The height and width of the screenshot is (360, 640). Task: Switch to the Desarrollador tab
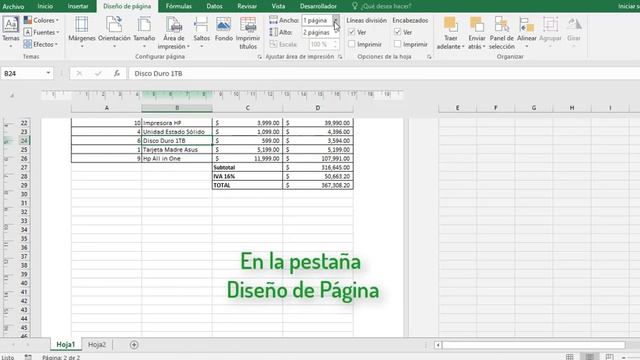[x=318, y=6]
